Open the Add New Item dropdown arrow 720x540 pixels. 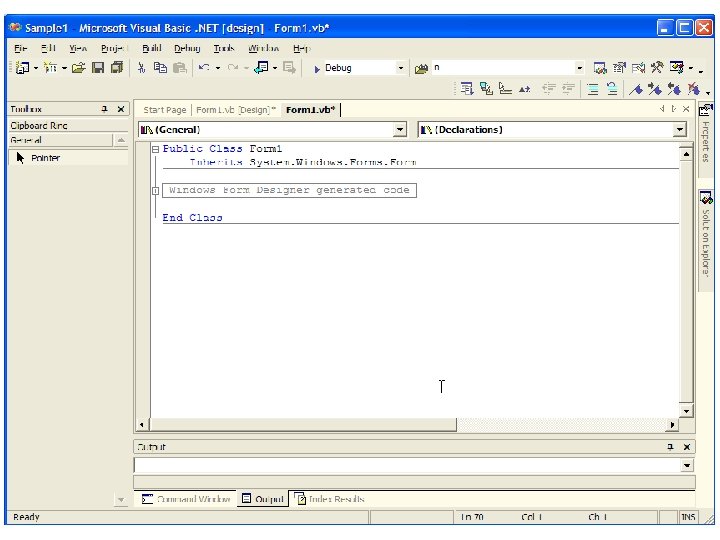[64, 68]
